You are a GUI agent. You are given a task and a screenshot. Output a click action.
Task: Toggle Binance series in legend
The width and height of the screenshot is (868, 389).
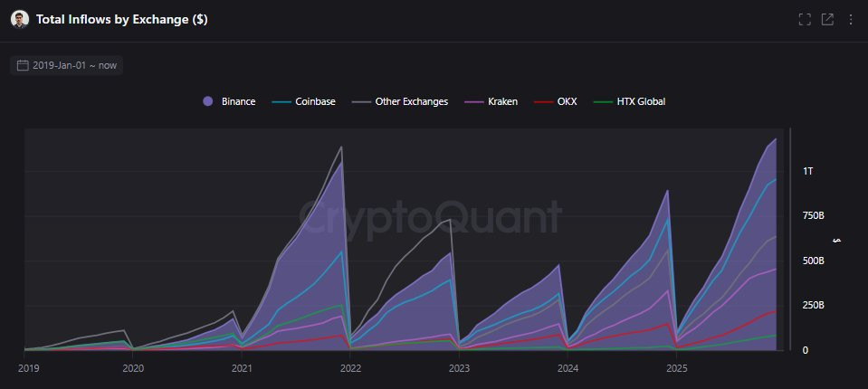pyautogui.click(x=229, y=101)
